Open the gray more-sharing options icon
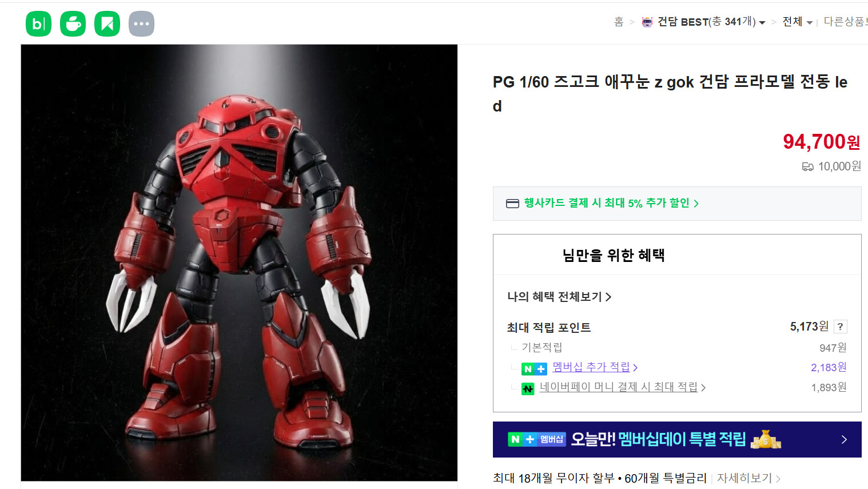Viewport: 868px width, 489px height. tap(141, 24)
